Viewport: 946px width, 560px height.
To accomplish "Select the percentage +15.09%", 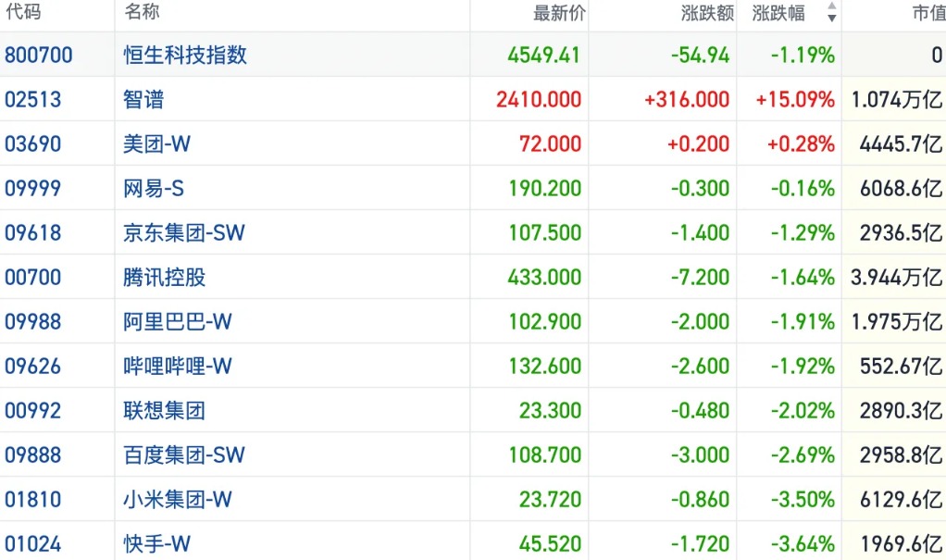I will (x=795, y=100).
